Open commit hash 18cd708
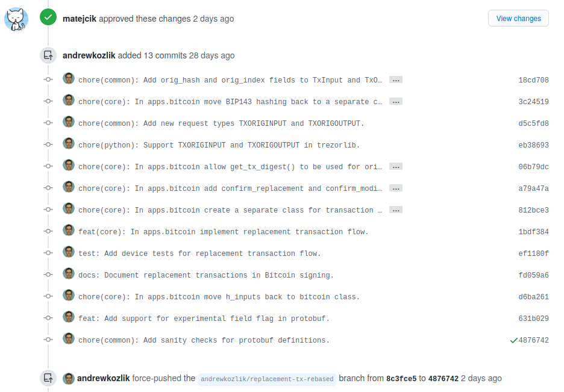The width and height of the screenshot is (564, 392). click(533, 80)
